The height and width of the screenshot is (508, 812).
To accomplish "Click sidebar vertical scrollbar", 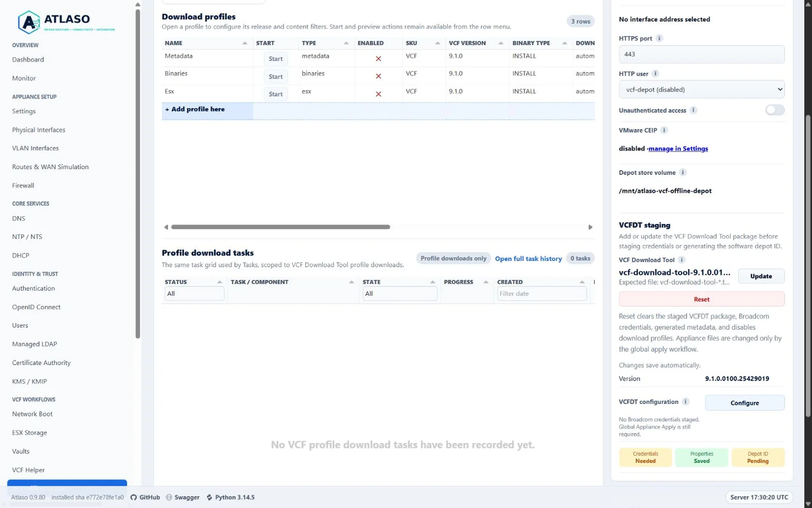I will [x=138, y=173].
